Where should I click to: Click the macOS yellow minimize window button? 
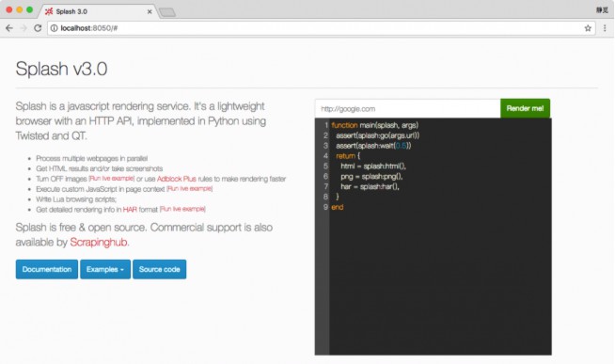click(19, 9)
